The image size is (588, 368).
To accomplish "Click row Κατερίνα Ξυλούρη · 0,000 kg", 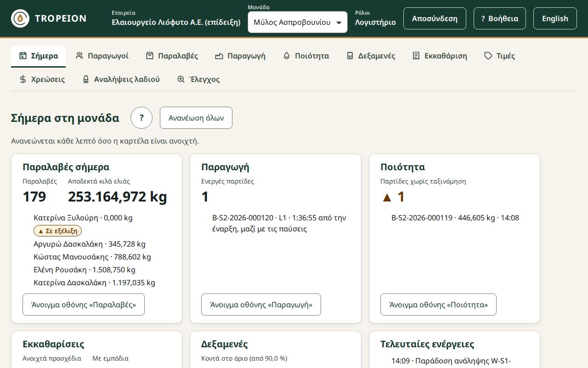I will (83, 218).
